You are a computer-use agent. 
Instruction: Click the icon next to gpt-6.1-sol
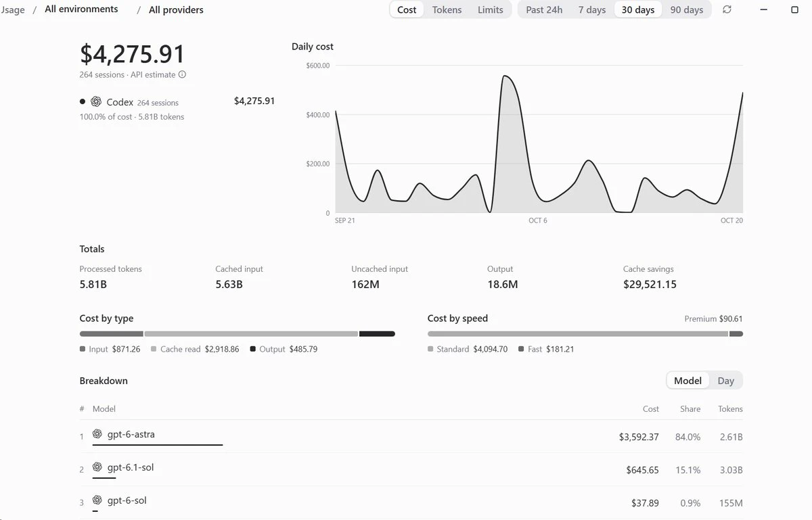tap(97, 467)
